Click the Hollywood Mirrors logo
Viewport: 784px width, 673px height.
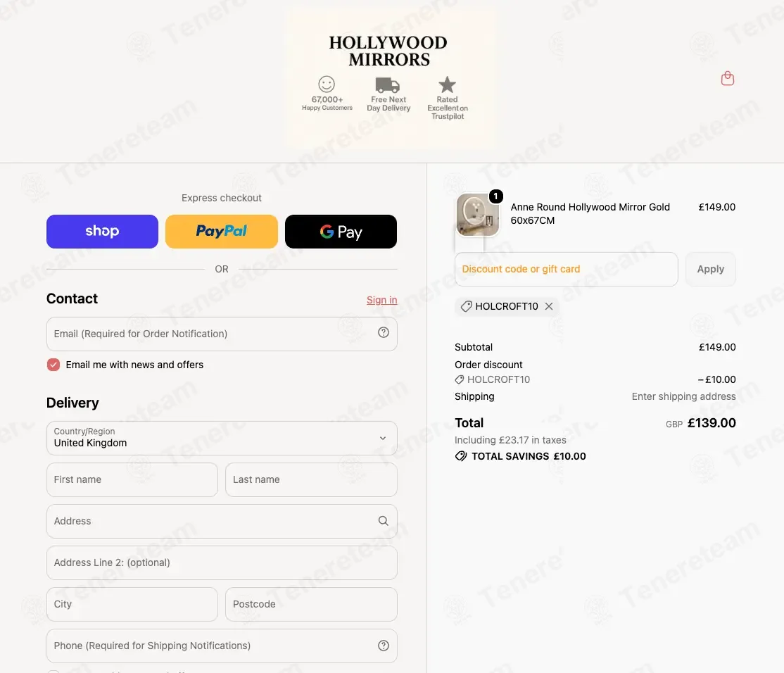388,51
